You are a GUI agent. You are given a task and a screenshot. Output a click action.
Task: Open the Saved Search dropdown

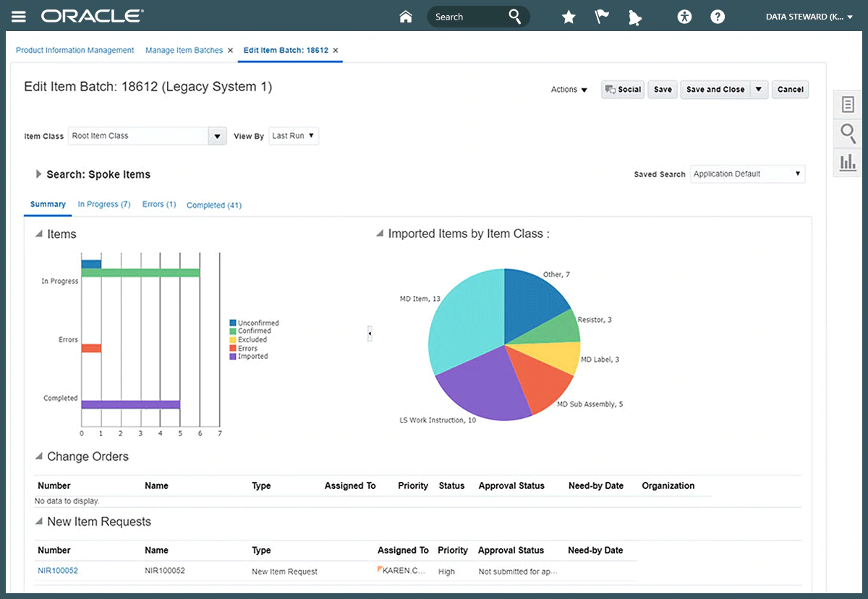[747, 174]
